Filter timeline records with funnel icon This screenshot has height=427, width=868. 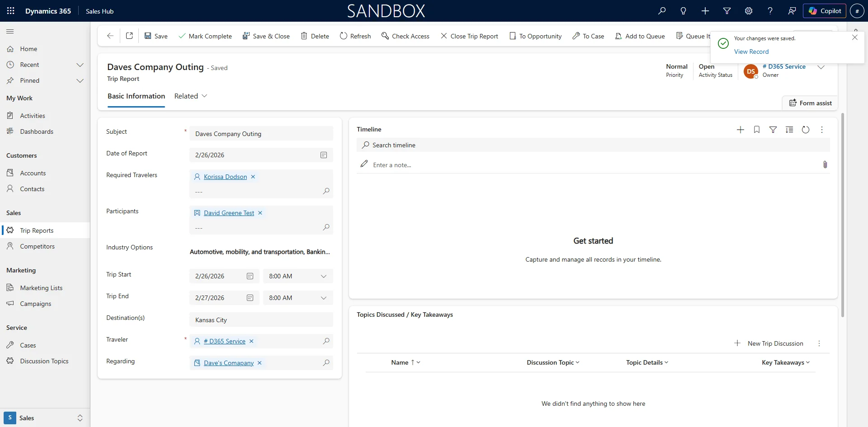click(773, 130)
